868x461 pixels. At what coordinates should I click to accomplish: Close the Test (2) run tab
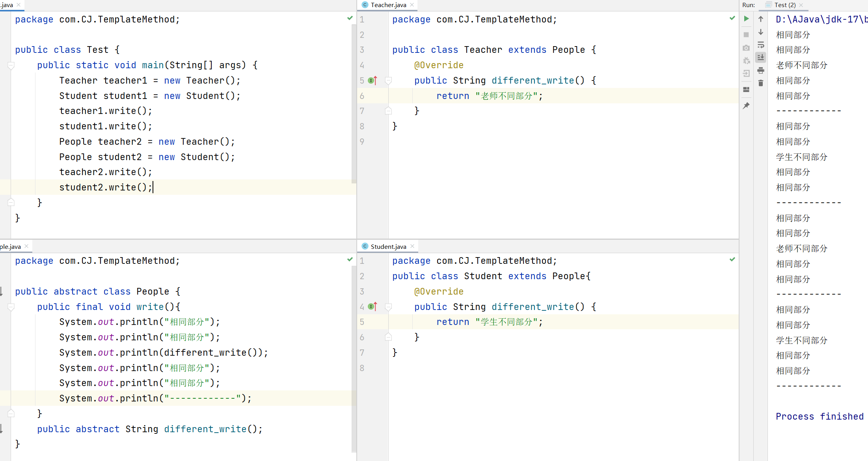coord(801,5)
